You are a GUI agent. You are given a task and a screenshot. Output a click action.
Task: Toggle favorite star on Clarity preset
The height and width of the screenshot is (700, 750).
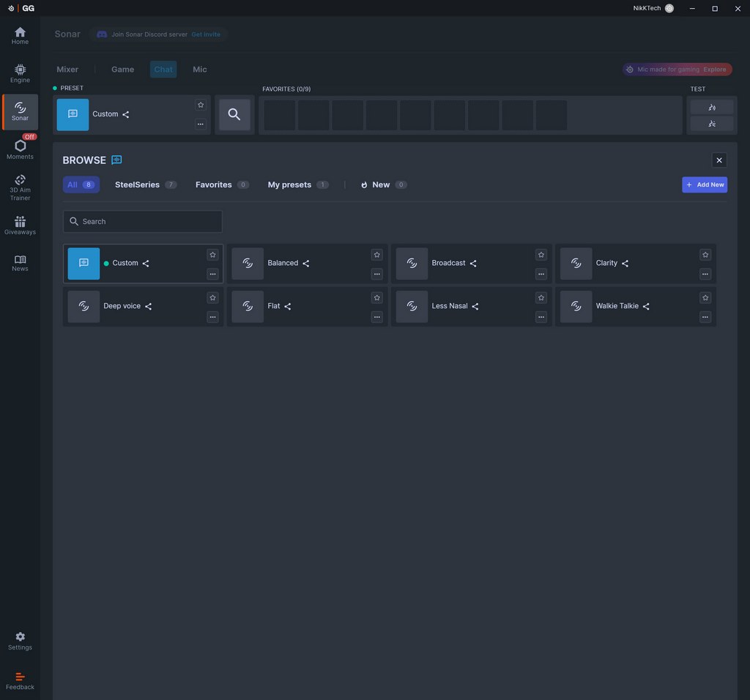[x=705, y=255]
